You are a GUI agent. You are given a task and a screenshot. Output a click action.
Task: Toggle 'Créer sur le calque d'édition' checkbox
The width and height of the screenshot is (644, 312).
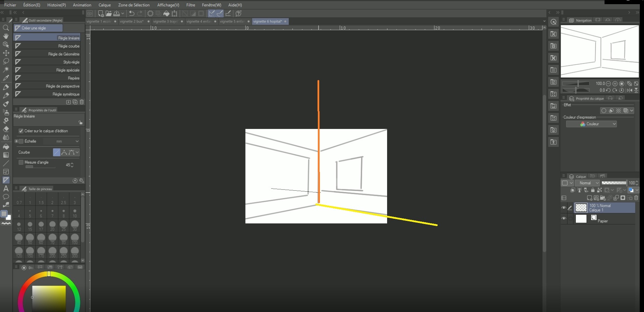(x=21, y=131)
